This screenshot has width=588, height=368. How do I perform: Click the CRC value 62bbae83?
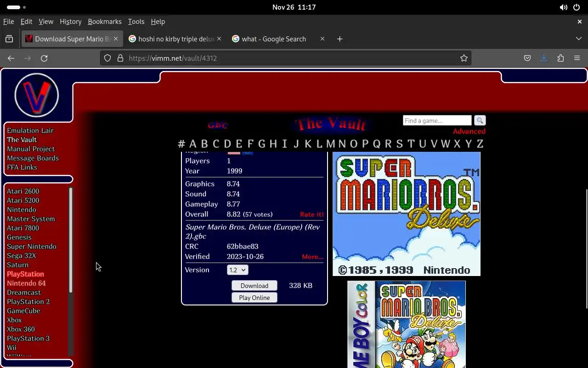coord(243,247)
